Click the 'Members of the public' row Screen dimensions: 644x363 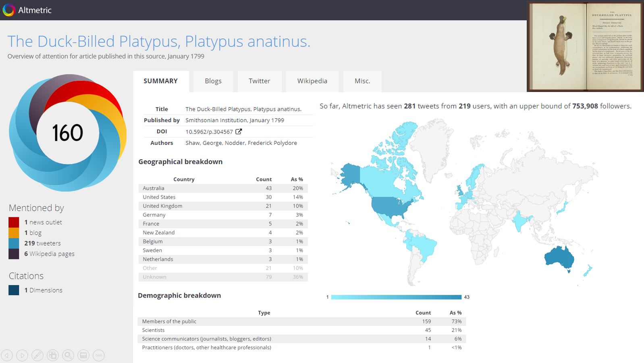click(302, 321)
